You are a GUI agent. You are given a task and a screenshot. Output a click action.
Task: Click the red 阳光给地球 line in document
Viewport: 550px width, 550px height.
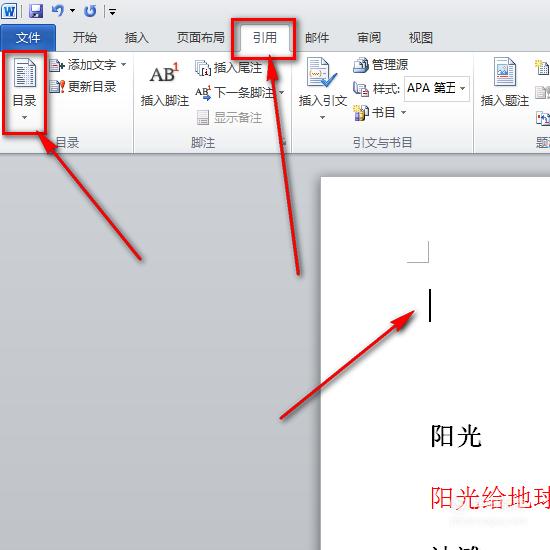click(490, 498)
